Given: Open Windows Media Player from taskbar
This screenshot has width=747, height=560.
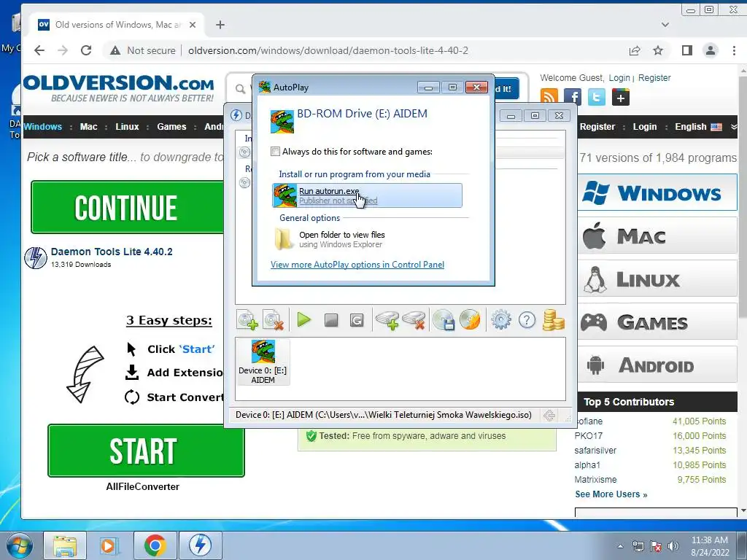Looking at the screenshot, I should [x=109, y=545].
